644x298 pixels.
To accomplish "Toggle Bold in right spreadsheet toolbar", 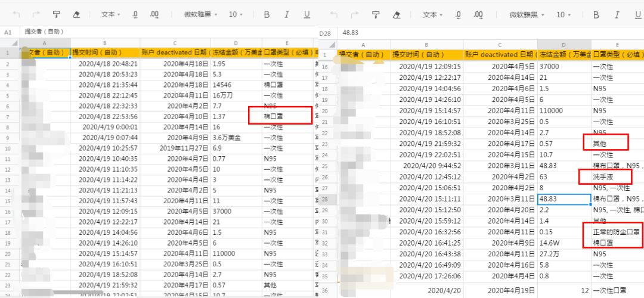I will pyautogui.click(x=596, y=15).
